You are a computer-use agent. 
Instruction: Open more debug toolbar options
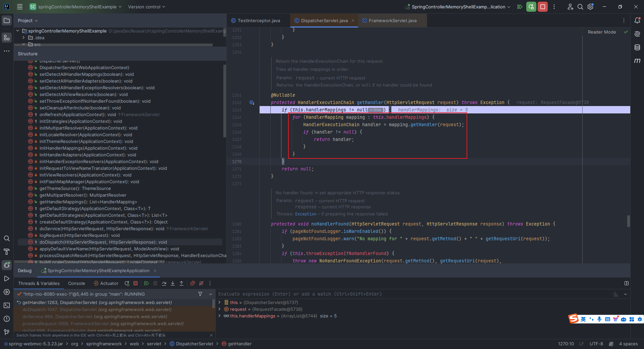210,283
